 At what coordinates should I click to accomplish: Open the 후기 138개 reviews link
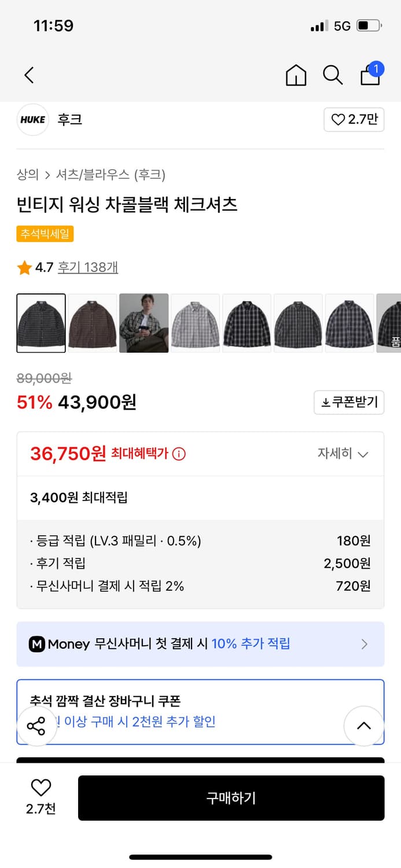88,267
